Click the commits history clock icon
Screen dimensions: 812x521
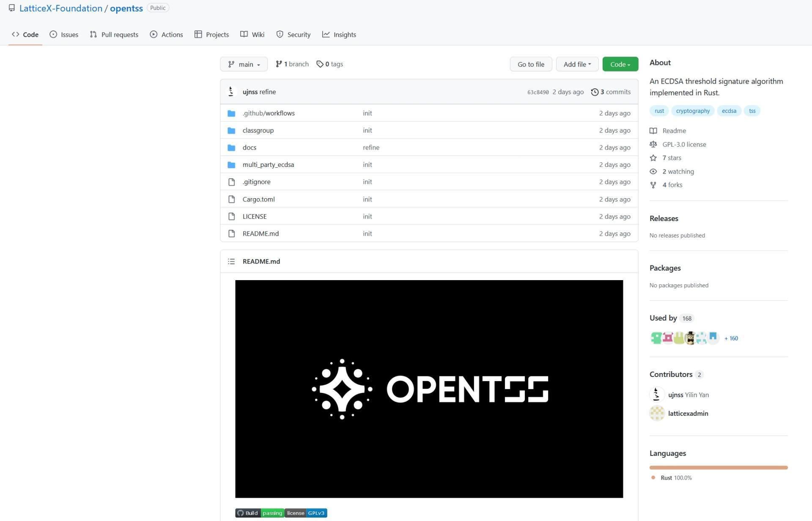click(594, 92)
